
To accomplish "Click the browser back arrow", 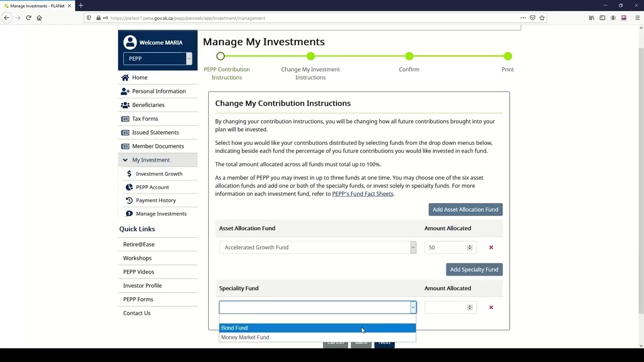I will (7, 18).
